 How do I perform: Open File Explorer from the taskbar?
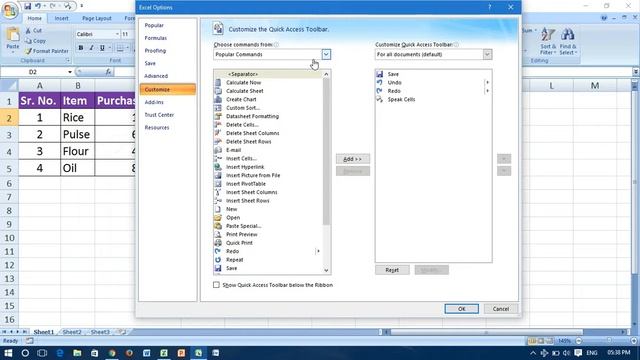pyautogui.click(x=77, y=353)
